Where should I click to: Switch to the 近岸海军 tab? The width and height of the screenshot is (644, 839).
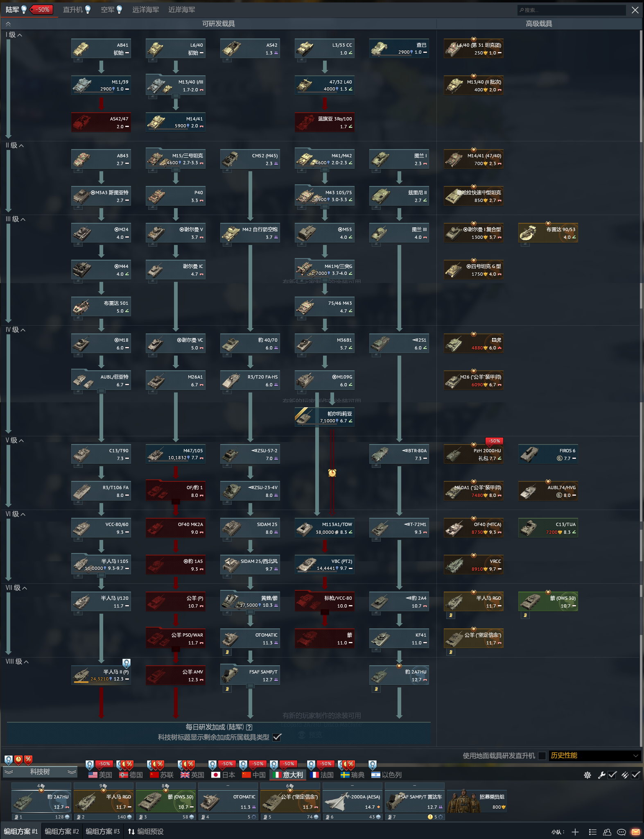[182, 9]
